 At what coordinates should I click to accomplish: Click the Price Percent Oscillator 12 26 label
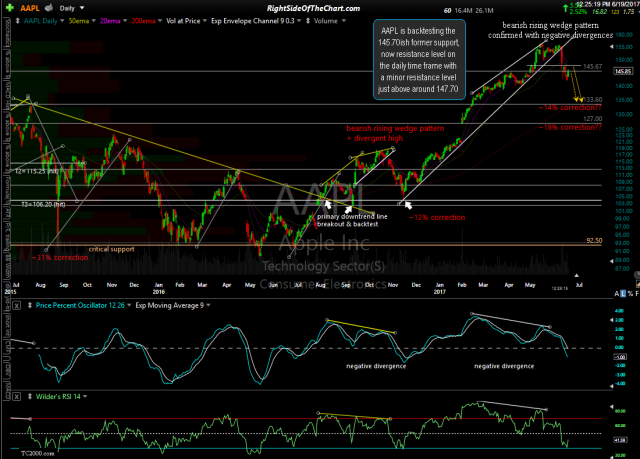(80, 305)
